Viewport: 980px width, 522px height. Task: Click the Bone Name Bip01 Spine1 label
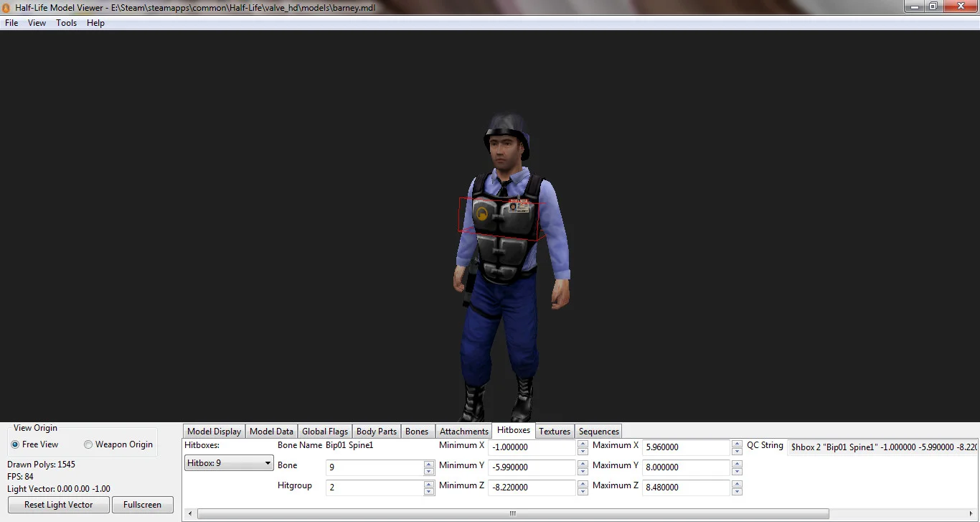coord(326,445)
